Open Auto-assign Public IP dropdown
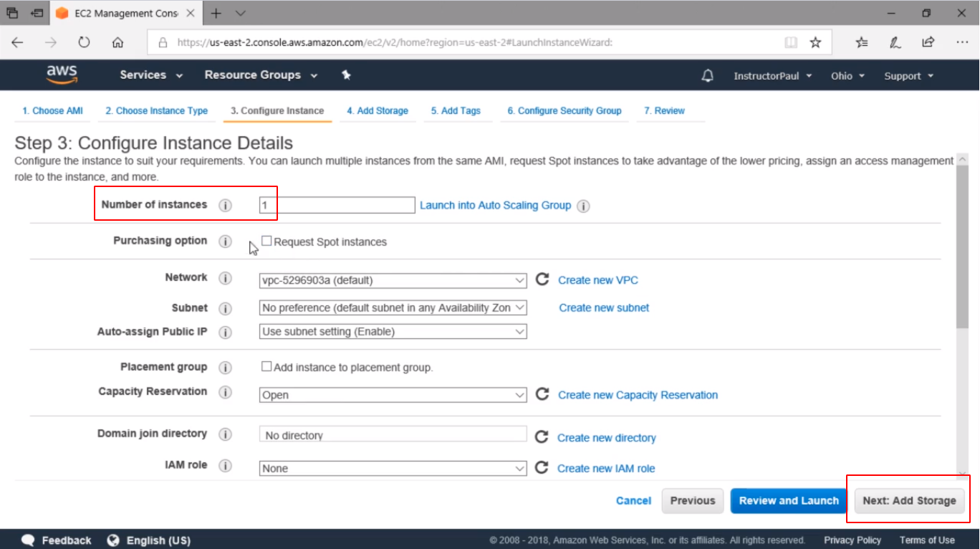This screenshot has width=980, height=549. pyautogui.click(x=393, y=332)
